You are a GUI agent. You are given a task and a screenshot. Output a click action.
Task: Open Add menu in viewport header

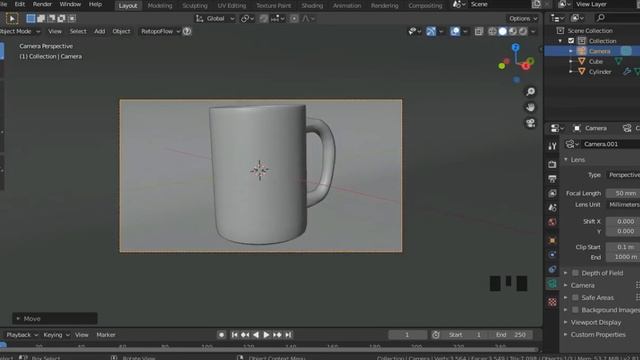coord(100,31)
